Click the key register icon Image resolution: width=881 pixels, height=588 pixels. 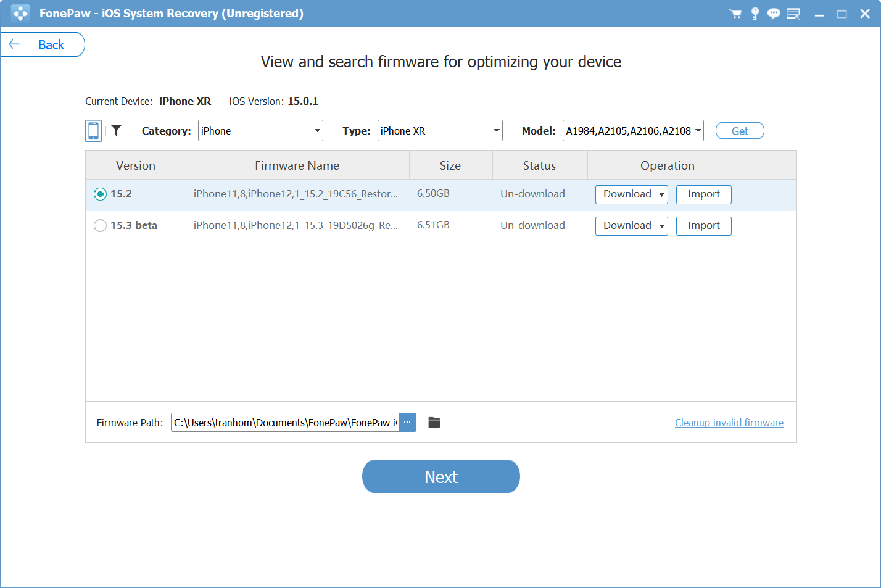tap(755, 14)
